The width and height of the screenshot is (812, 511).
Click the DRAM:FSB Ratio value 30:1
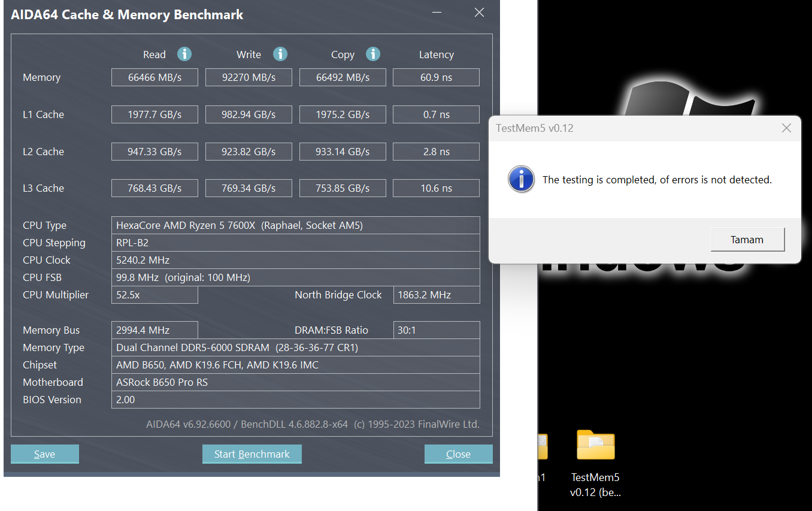(436, 330)
